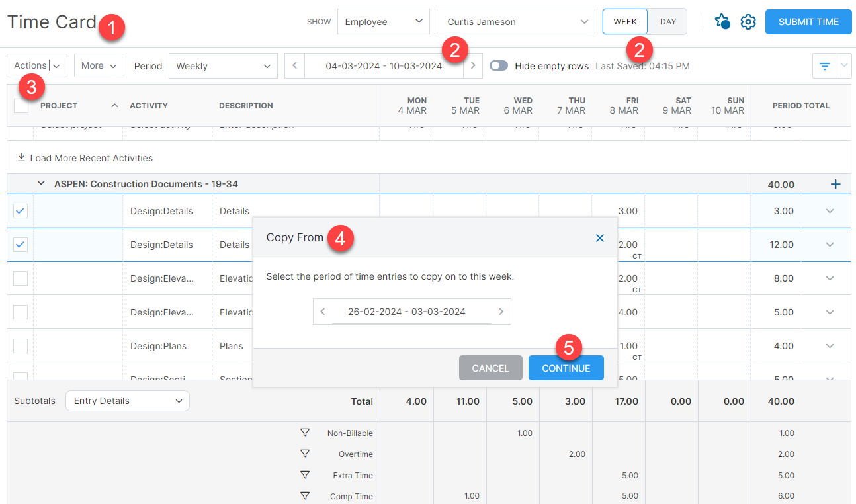Click CONTINUE in the Copy From dialog
This screenshot has width=856, height=504.
click(x=566, y=367)
